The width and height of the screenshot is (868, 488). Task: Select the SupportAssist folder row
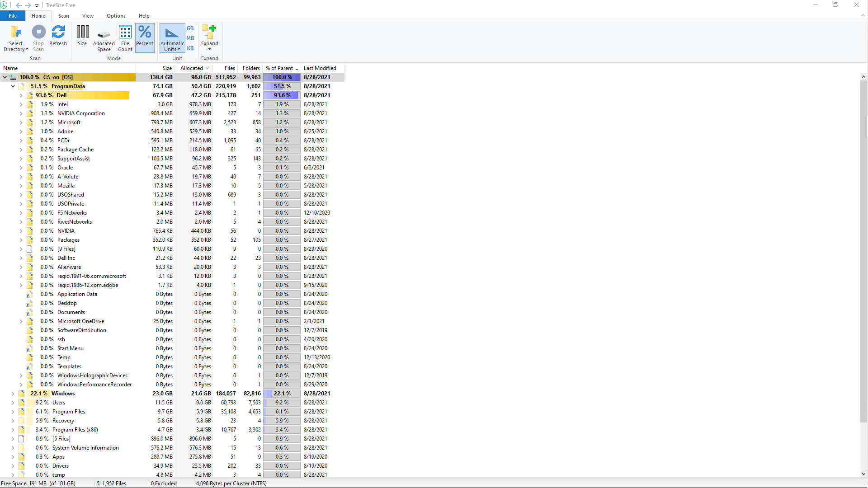pyautogui.click(x=172, y=159)
